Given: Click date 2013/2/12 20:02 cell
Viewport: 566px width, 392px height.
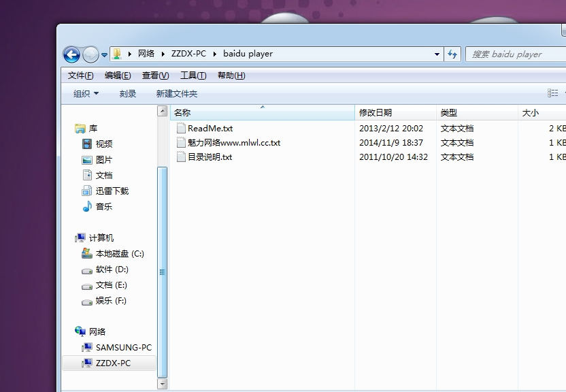Looking at the screenshot, I should 391,129.
